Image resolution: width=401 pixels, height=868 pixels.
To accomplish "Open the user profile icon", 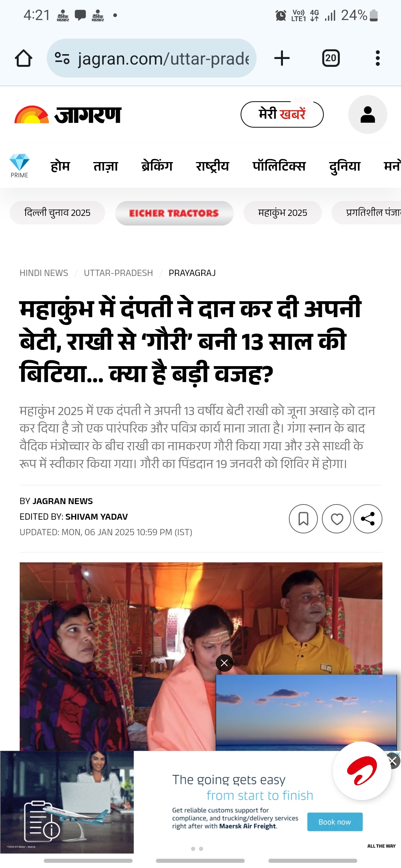I will point(368,114).
